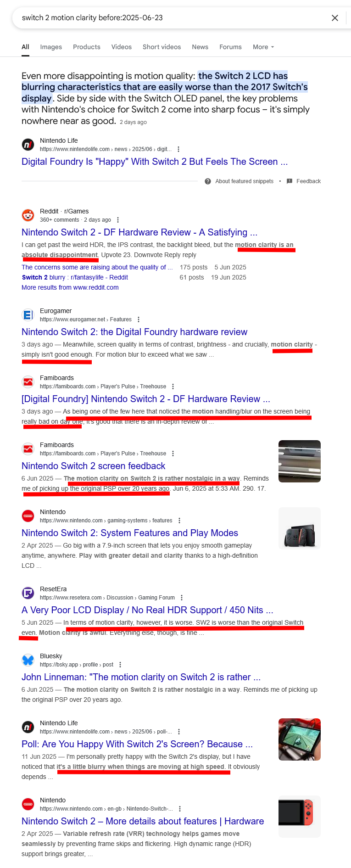Viewport: 351px width, 868px height.
Task: Open 'John Linneman: The motion clarity on Switch 2' link
Action: pos(141,677)
